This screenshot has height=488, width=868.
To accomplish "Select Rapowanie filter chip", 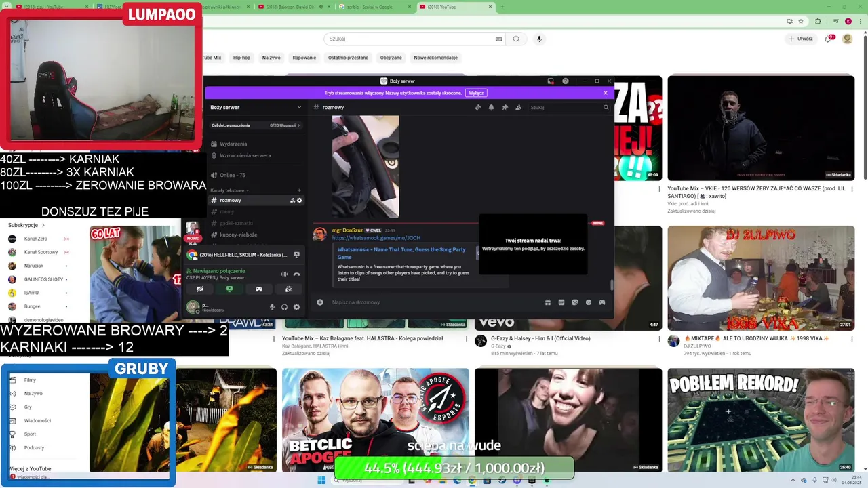I will tap(304, 58).
